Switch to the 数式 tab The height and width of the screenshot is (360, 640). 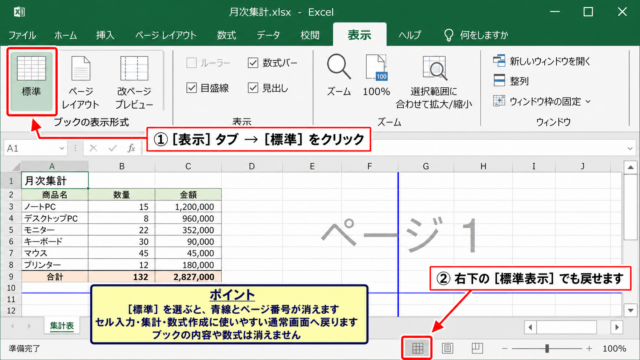tap(227, 35)
